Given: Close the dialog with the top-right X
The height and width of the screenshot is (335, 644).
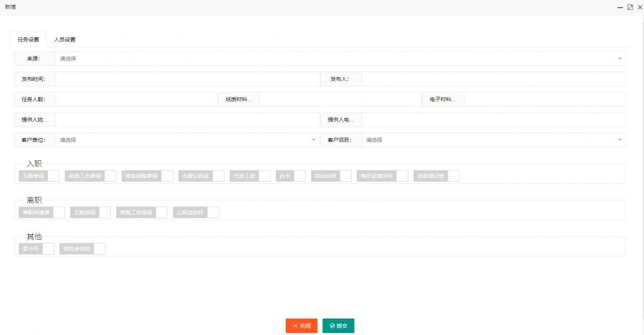Looking at the screenshot, I should coord(638,6).
